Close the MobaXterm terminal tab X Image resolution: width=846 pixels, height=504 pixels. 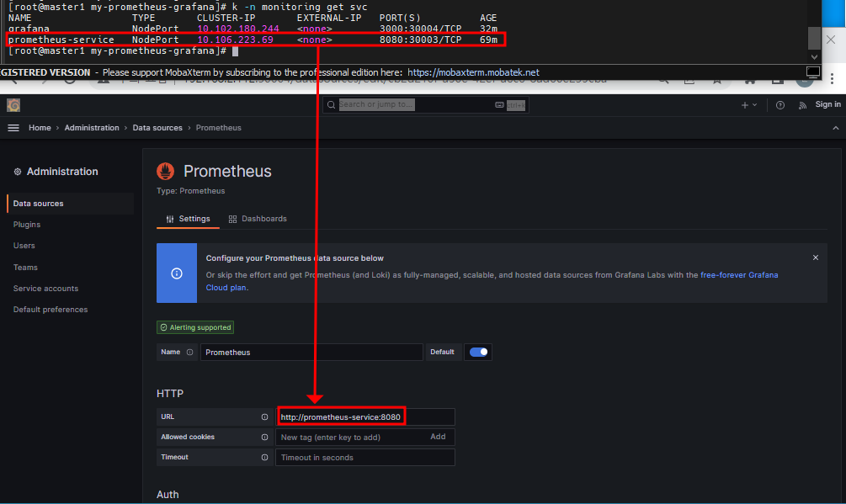click(831, 40)
